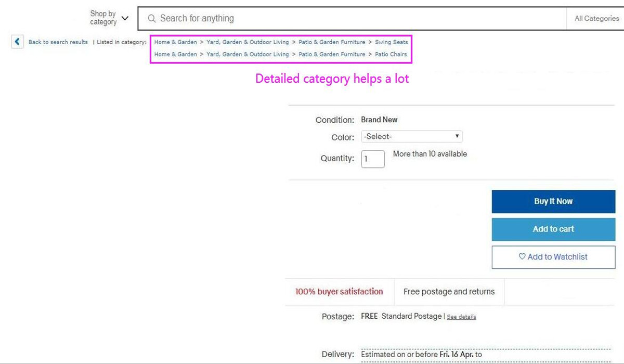This screenshot has width=624, height=364.
Task: Click the FREE Standard Postage text
Action: coord(401,316)
